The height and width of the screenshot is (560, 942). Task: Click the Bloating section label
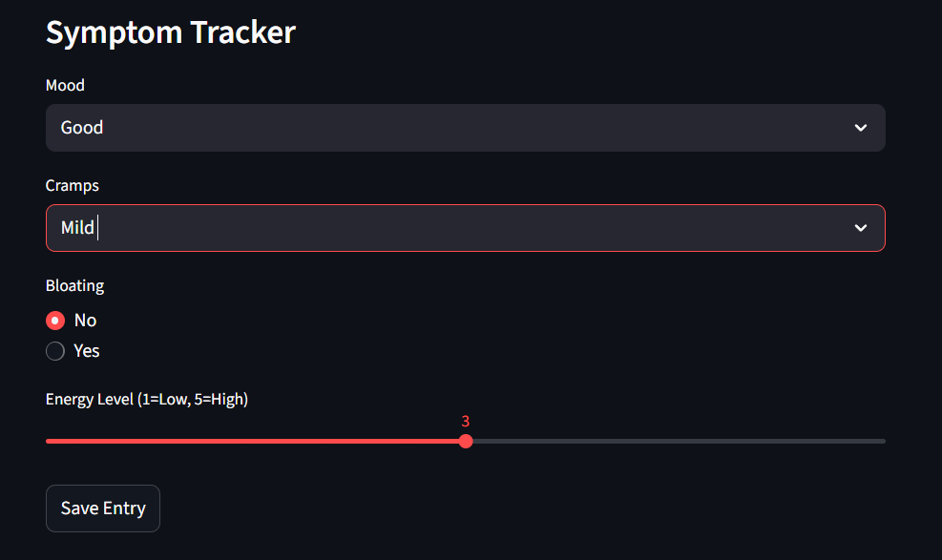point(74,285)
